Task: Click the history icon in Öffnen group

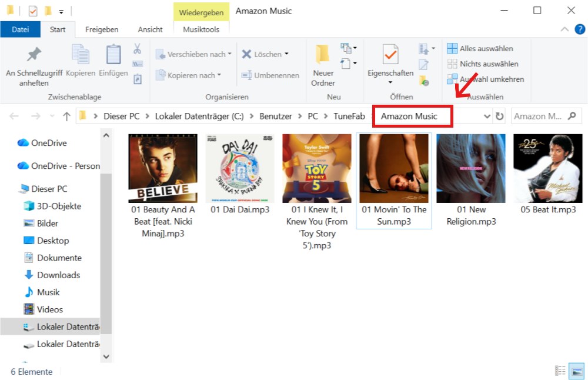Action: pyautogui.click(x=424, y=80)
